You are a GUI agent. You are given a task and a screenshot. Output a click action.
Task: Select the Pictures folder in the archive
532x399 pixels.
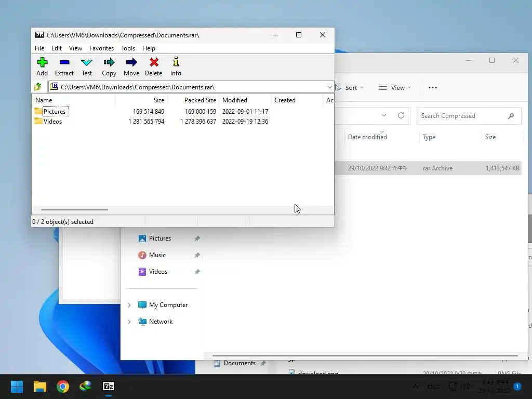tap(54, 112)
